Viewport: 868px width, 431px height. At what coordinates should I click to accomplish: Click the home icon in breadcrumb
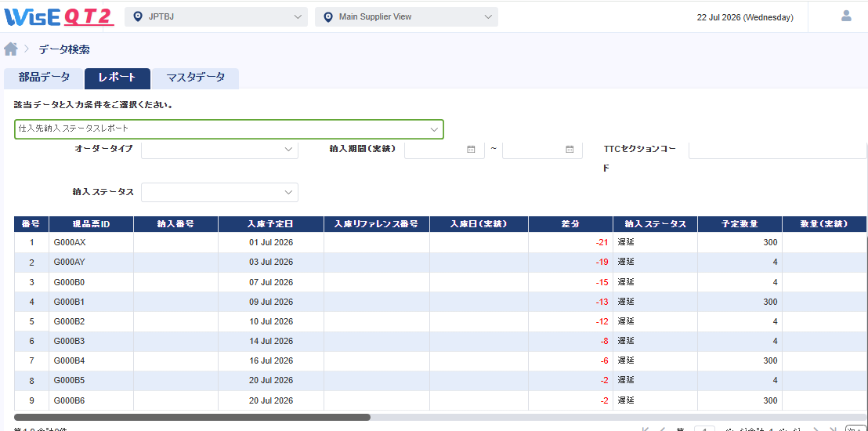[10, 49]
